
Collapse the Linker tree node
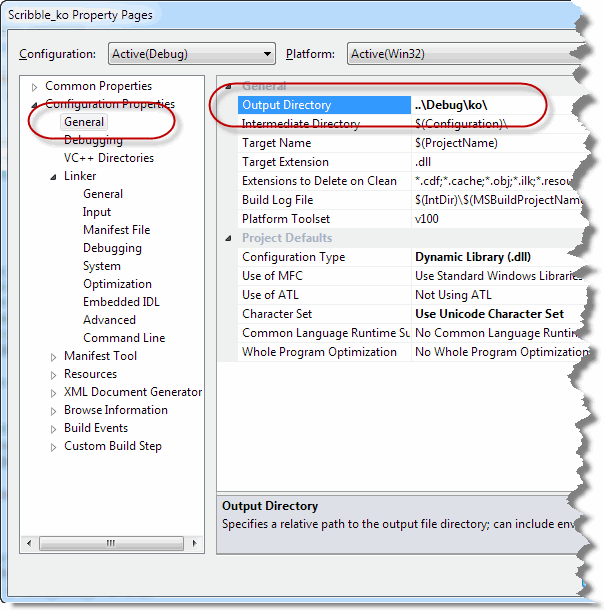pyautogui.click(x=53, y=177)
